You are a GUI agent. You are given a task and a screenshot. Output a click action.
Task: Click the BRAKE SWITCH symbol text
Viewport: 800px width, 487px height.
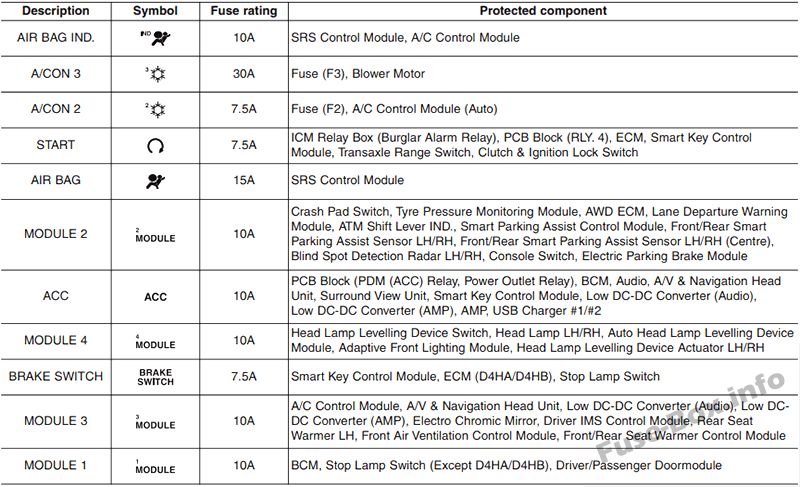156,377
